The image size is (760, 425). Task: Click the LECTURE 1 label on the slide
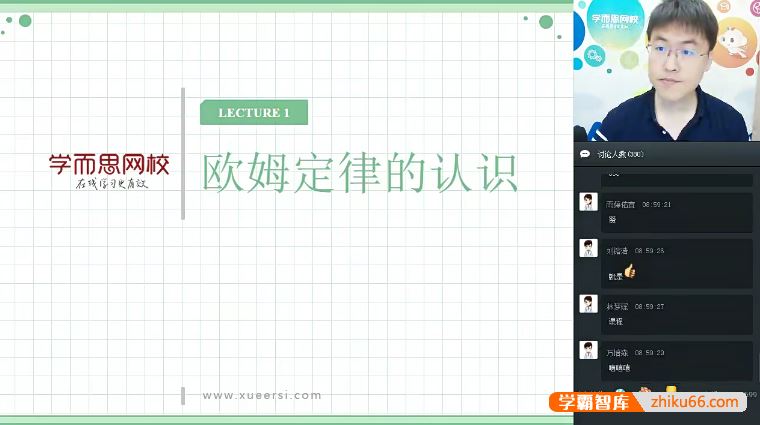(254, 112)
